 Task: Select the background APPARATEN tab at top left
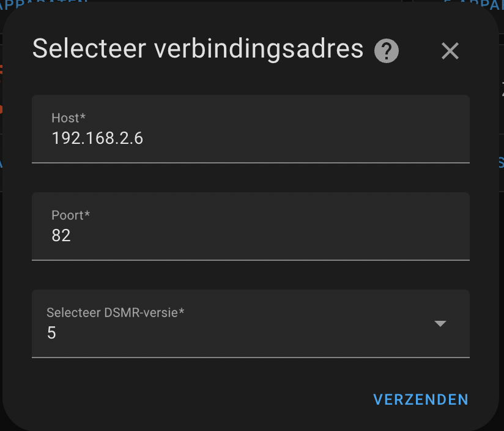[x=43, y=2]
